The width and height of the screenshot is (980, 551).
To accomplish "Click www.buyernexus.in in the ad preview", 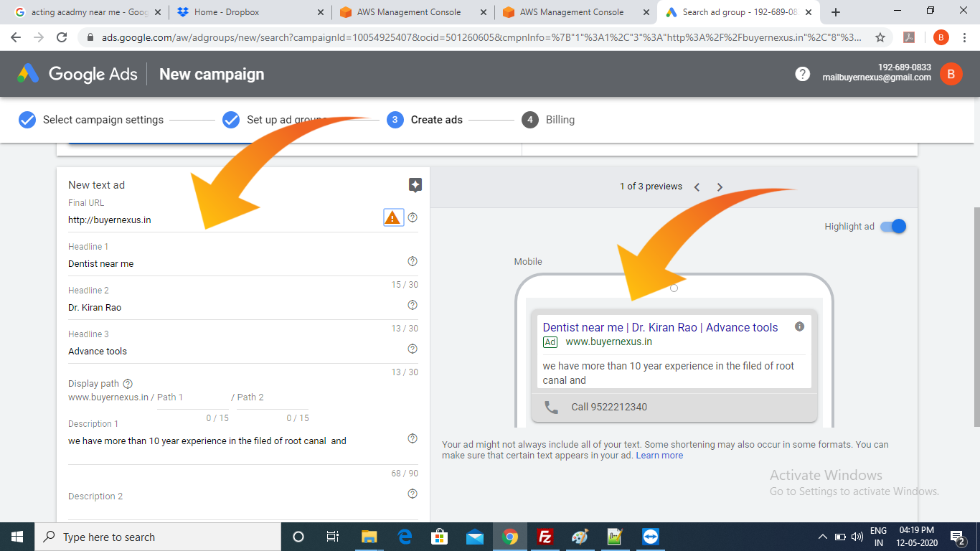I will (608, 342).
